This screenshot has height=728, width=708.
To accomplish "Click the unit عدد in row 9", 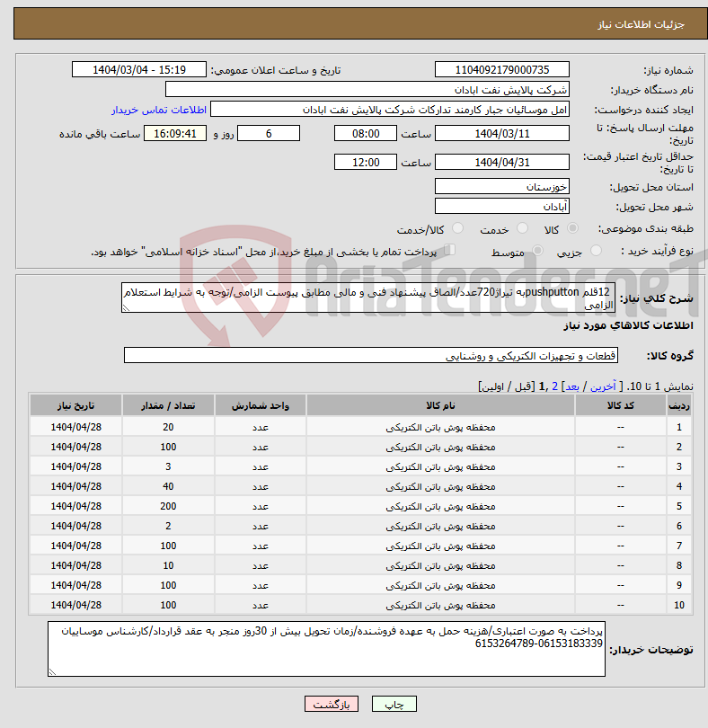I will pyautogui.click(x=260, y=585).
